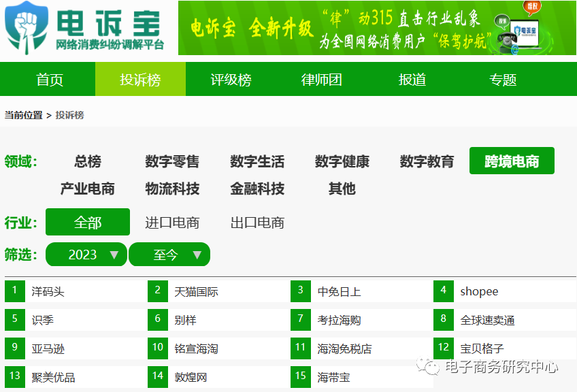The height and width of the screenshot is (392, 577).
Task: Open the shopee complaint entry
Action: click(x=478, y=291)
